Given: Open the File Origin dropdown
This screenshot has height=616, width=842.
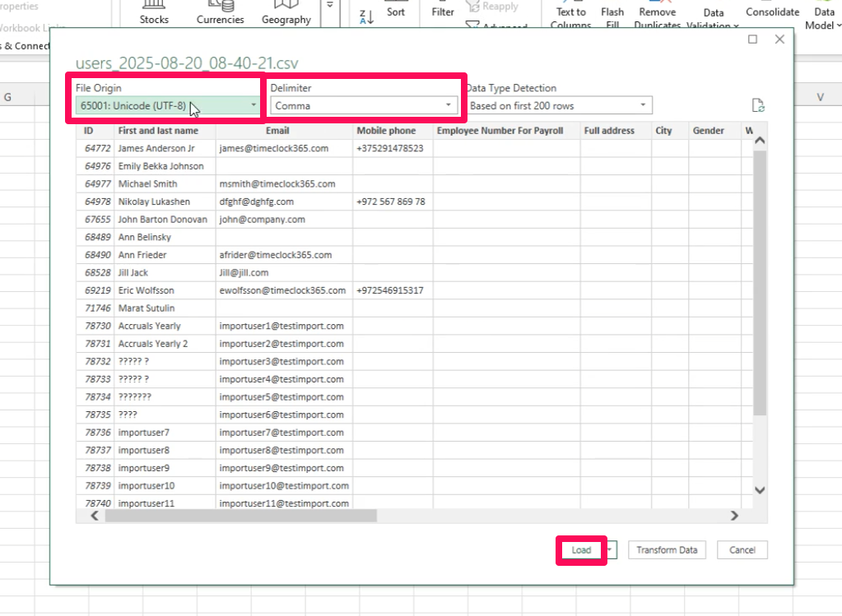Looking at the screenshot, I should click(168, 105).
